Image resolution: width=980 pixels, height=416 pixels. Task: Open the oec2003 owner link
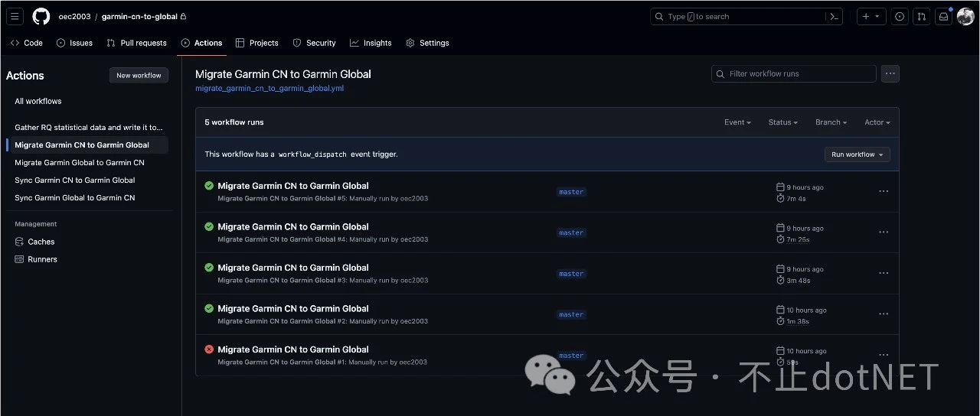(x=74, y=16)
